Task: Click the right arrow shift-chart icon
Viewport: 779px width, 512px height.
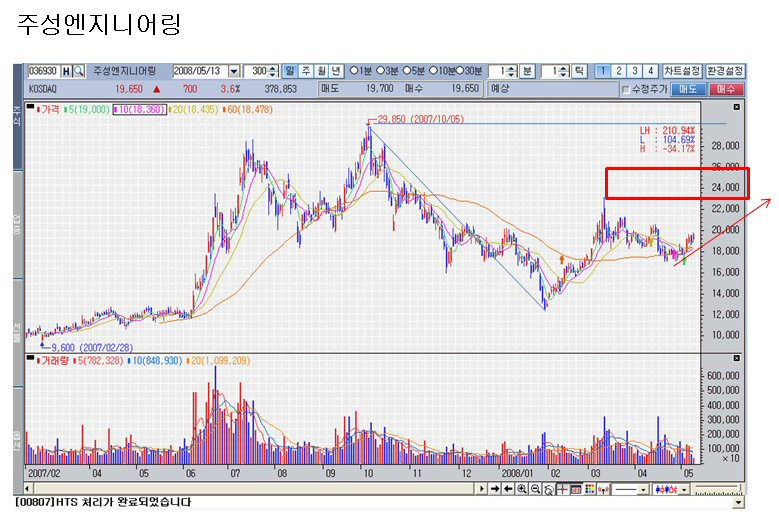Action: [495, 489]
